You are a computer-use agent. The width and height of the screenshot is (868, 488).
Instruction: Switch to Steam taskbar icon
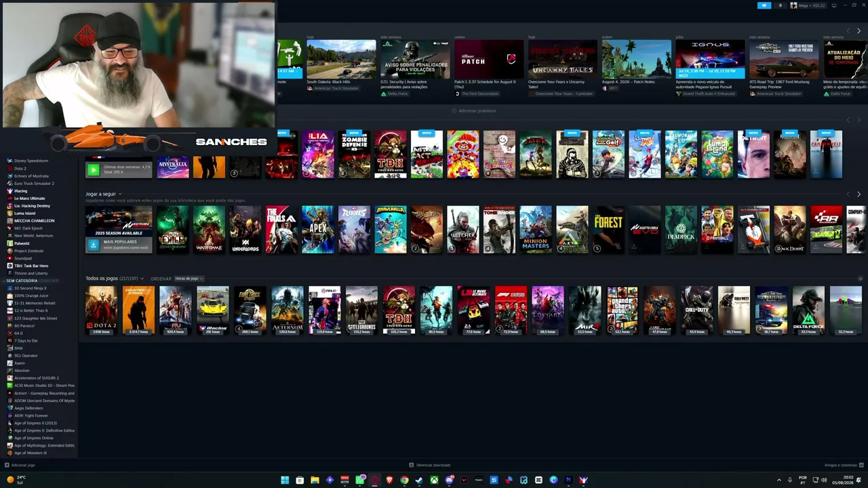(419, 480)
